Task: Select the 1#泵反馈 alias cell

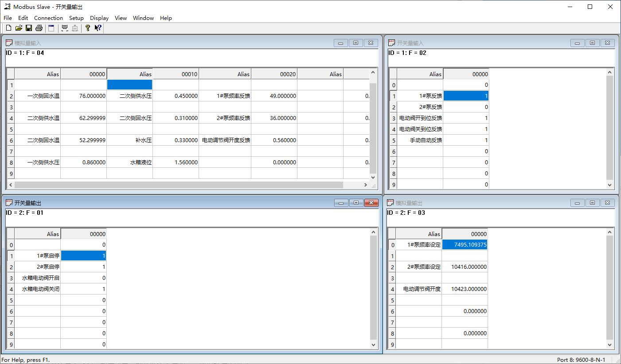Action: 420,96
